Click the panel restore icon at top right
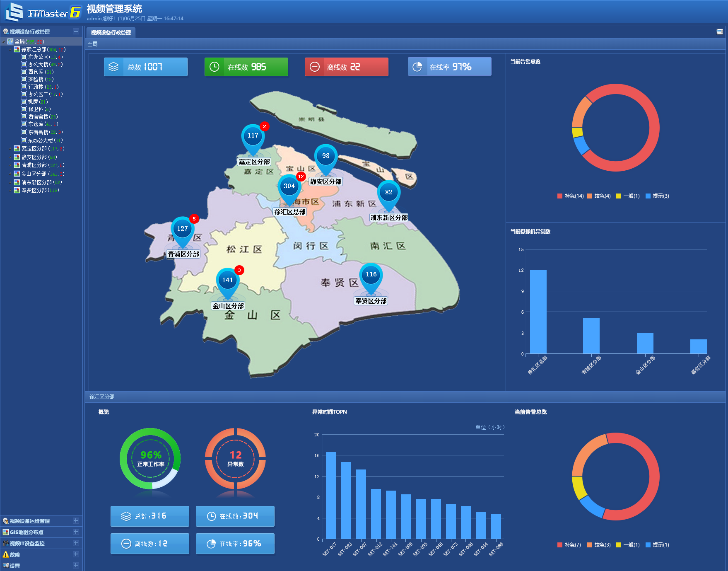 point(720,32)
